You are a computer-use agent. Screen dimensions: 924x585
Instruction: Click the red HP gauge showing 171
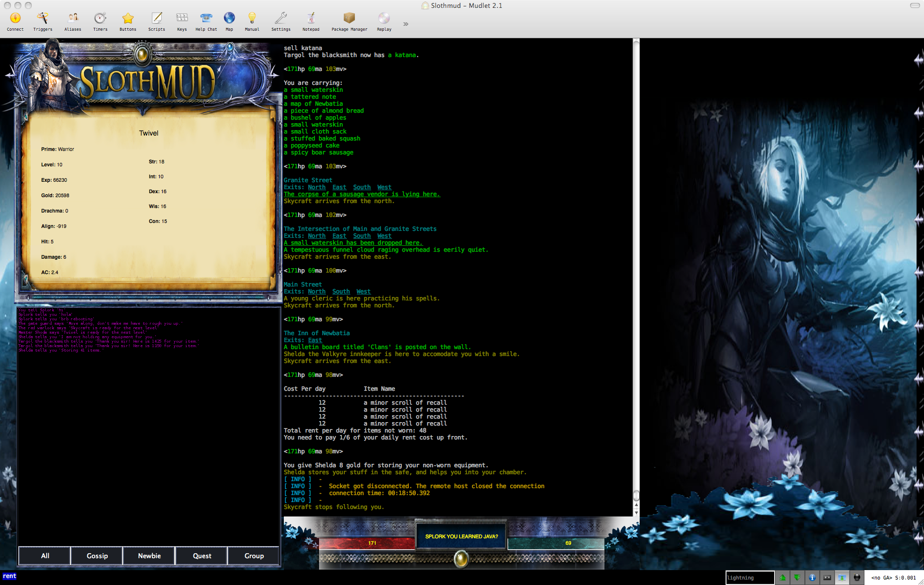point(367,543)
